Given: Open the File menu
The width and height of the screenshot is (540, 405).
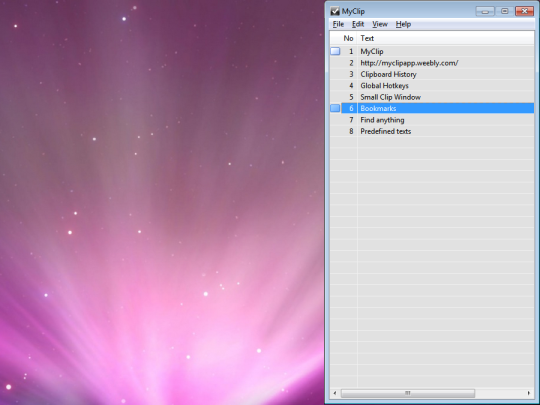Looking at the screenshot, I should pyautogui.click(x=338, y=24).
